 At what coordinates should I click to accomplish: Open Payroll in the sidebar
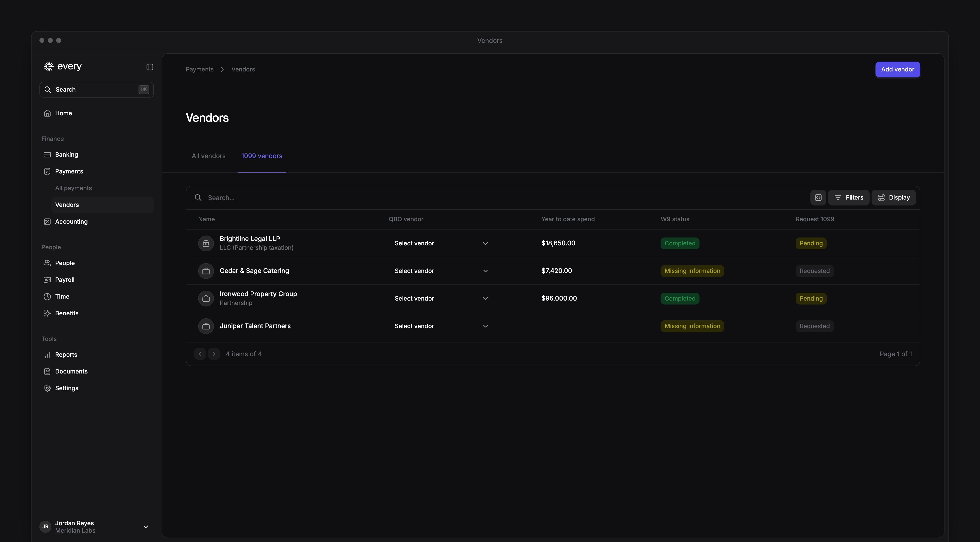[97, 280]
